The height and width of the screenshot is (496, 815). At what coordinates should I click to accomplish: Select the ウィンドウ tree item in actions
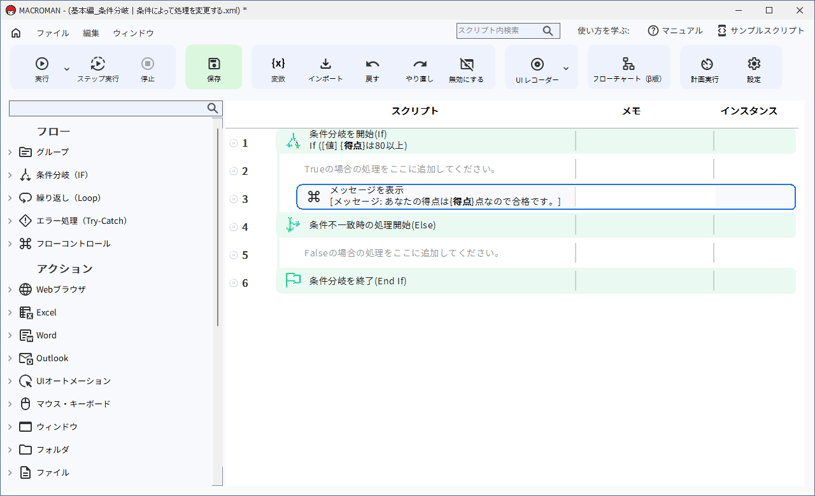(x=57, y=426)
